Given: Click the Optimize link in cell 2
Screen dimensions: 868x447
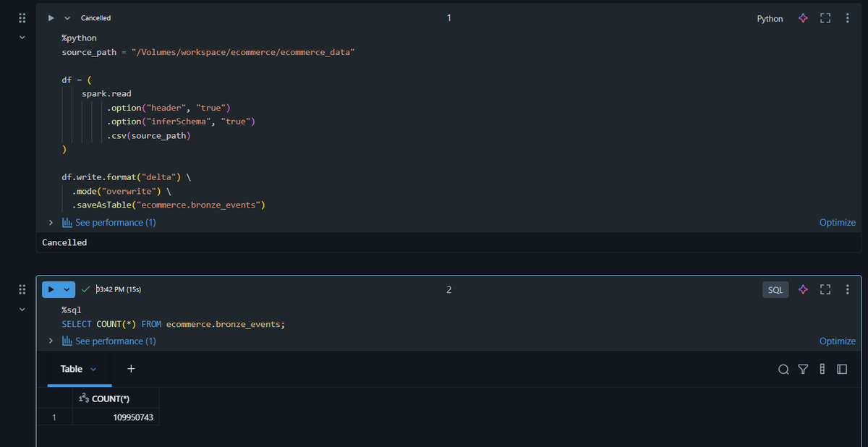Looking at the screenshot, I should coord(838,341).
